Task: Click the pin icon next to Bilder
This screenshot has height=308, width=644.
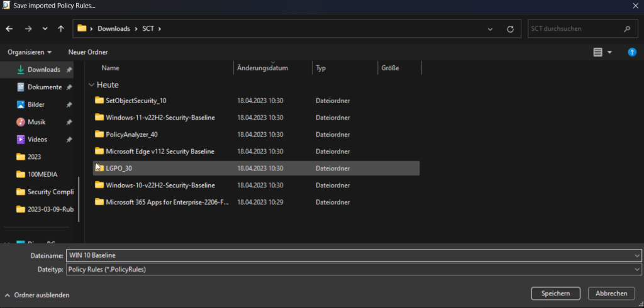Action: [69, 105]
